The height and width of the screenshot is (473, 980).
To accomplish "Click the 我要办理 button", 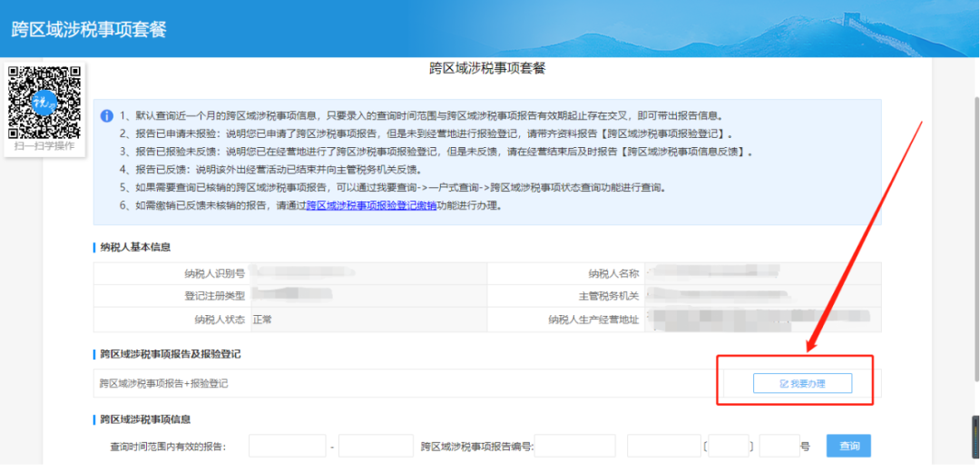I will (x=802, y=383).
